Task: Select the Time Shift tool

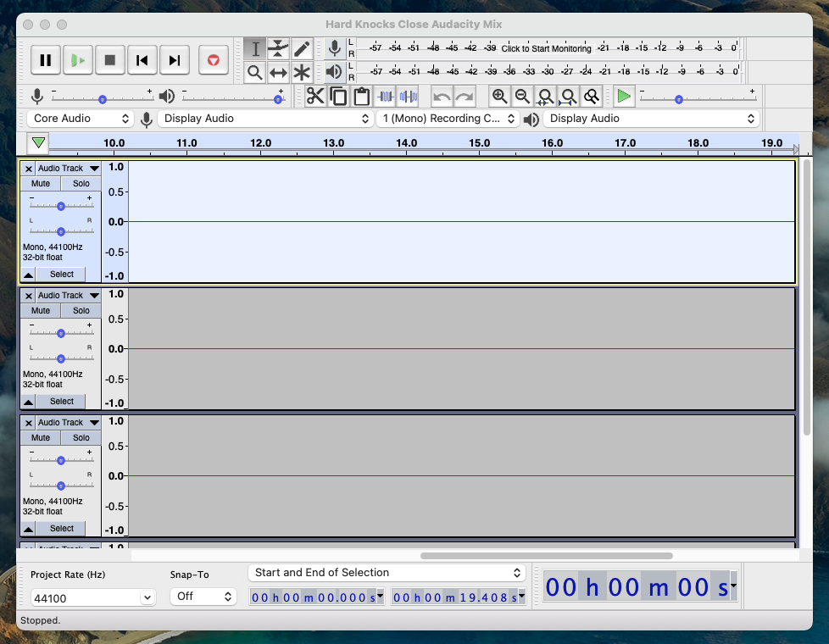Action: [278, 72]
